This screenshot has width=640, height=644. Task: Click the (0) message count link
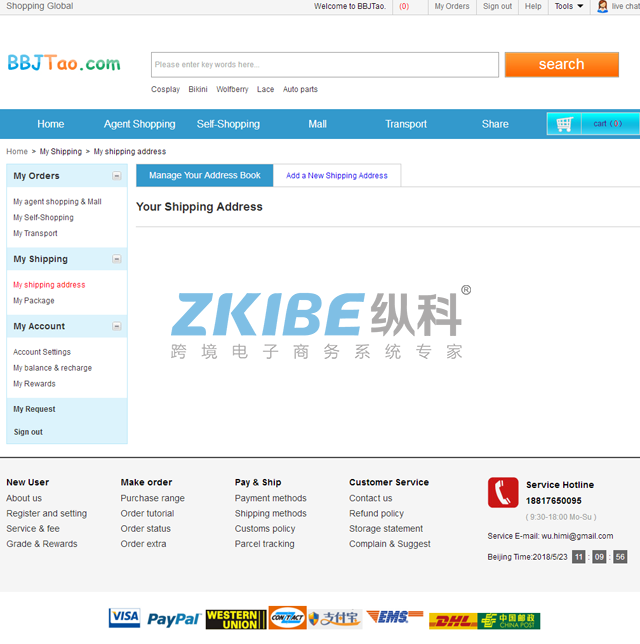[x=404, y=6]
